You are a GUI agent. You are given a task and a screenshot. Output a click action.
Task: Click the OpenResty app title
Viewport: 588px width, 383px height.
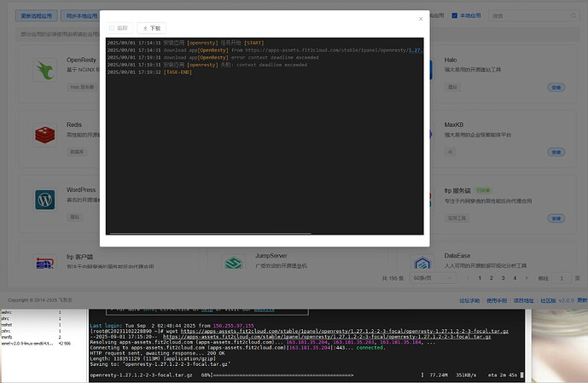(x=81, y=60)
